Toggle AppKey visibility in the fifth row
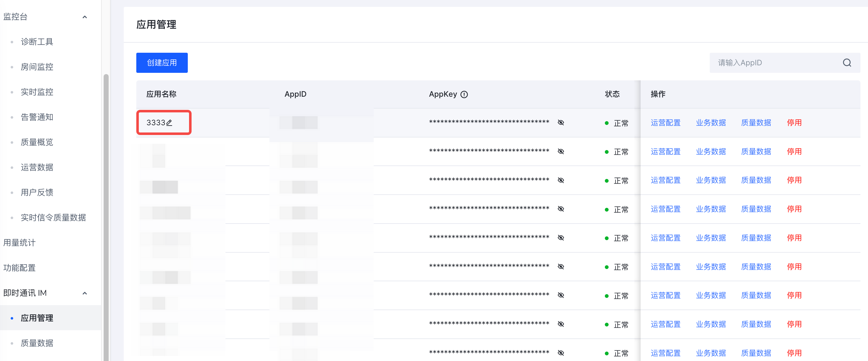Viewport: 868px width, 361px height. coord(561,238)
